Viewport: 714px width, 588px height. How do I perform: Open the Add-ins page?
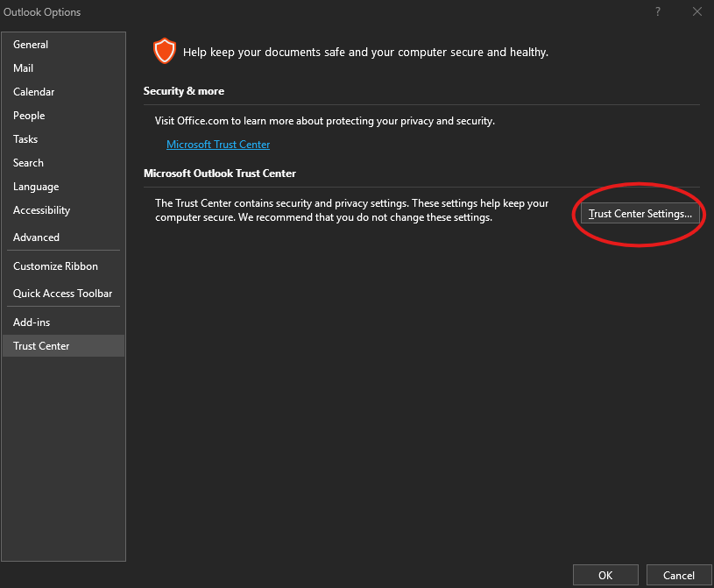pyautogui.click(x=31, y=322)
